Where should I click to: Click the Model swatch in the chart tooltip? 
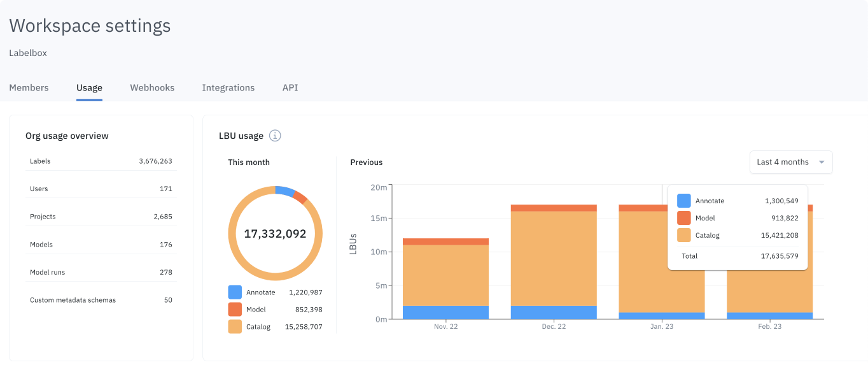pos(684,218)
